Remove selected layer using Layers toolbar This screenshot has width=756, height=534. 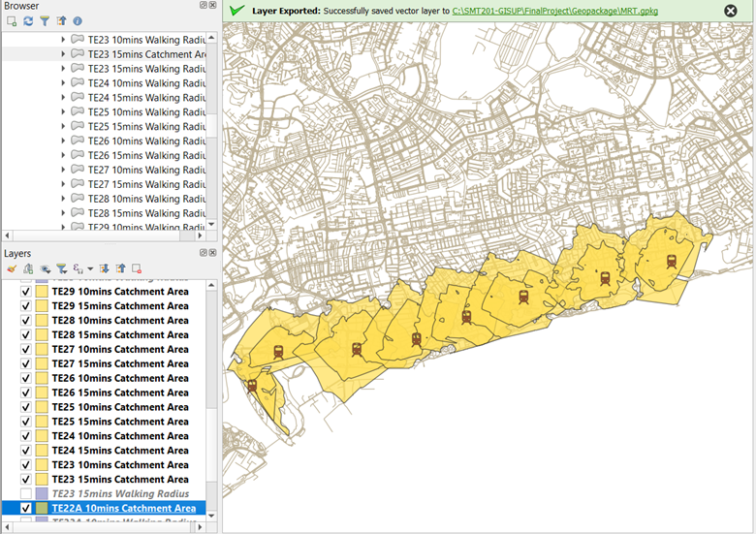(137, 268)
